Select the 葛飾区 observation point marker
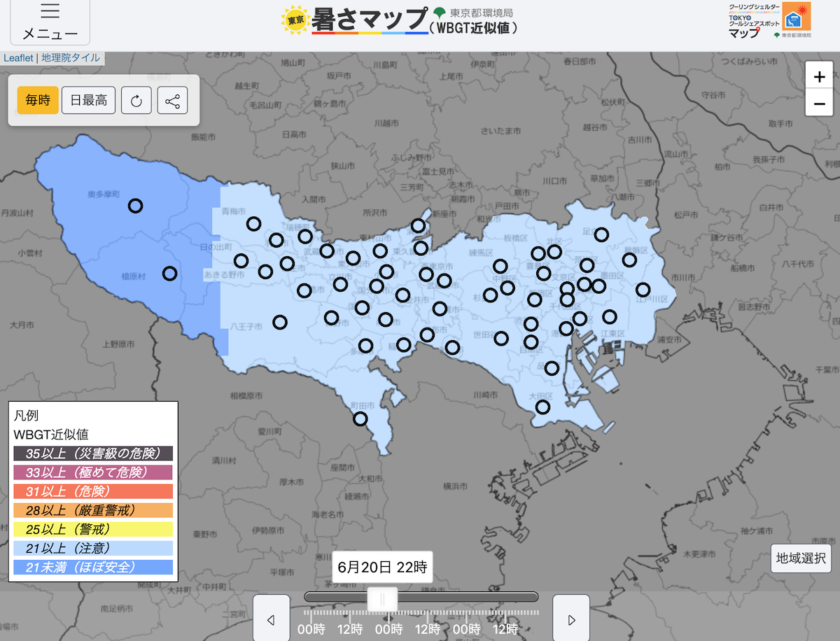Image resolution: width=840 pixels, height=641 pixels. 629,260
